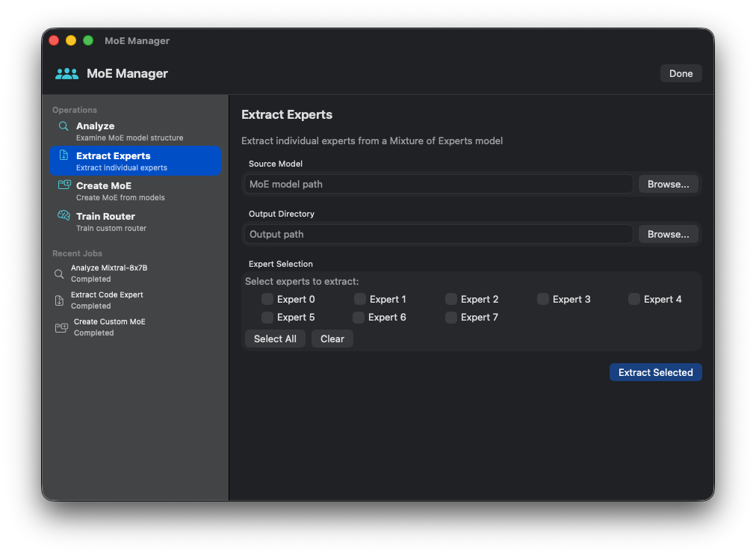Clear all selected experts
The height and width of the screenshot is (556, 756).
pos(332,339)
